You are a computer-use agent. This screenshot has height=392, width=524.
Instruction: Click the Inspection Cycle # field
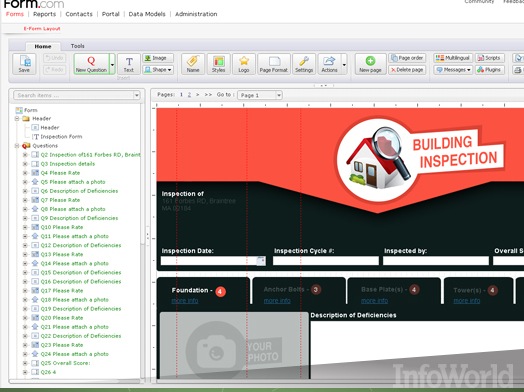(326, 261)
